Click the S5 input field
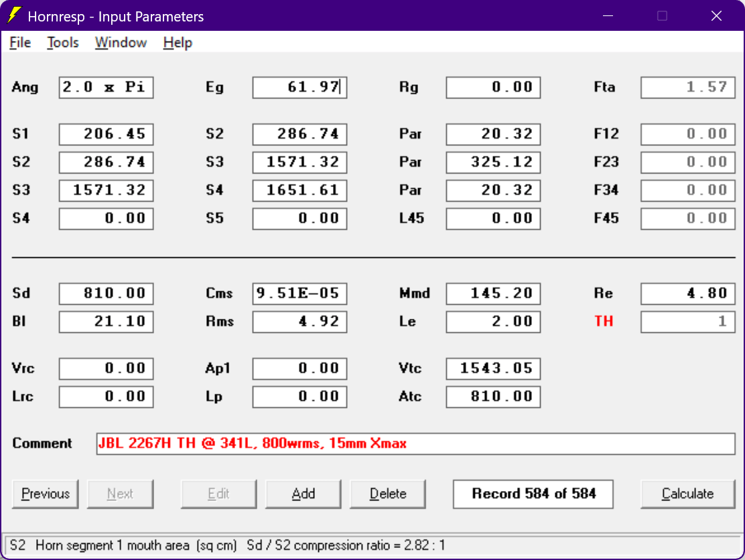The image size is (745, 560). (299, 218)
